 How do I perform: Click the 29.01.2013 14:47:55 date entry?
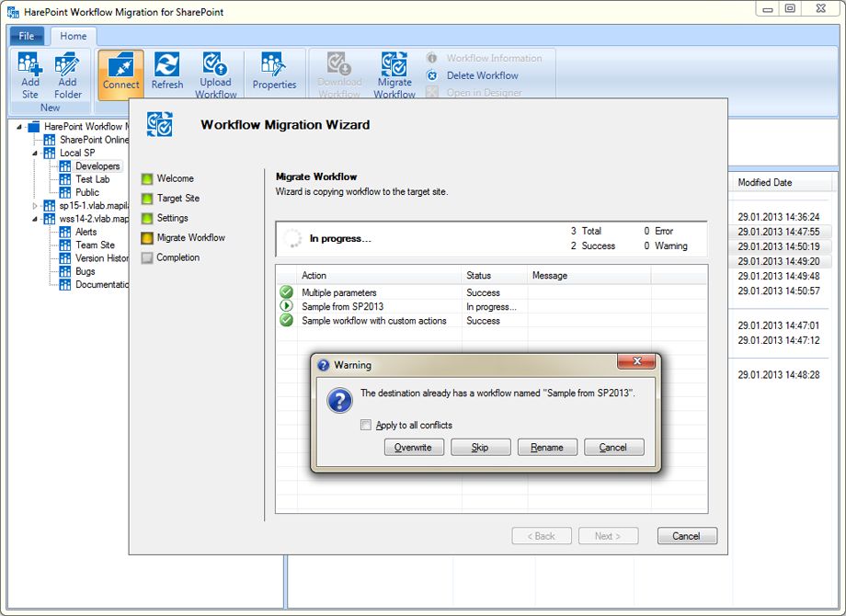(x=779, y=232)
